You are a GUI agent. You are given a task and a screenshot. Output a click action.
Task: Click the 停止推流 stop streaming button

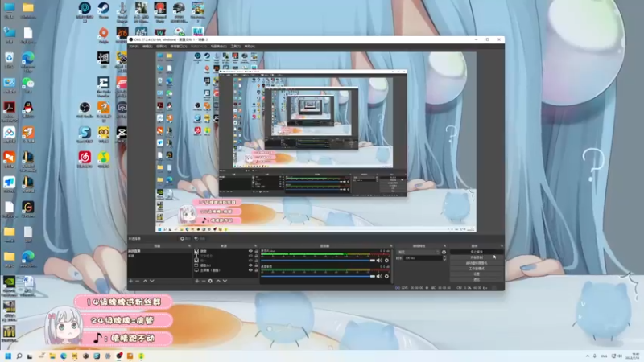[477, 252]
